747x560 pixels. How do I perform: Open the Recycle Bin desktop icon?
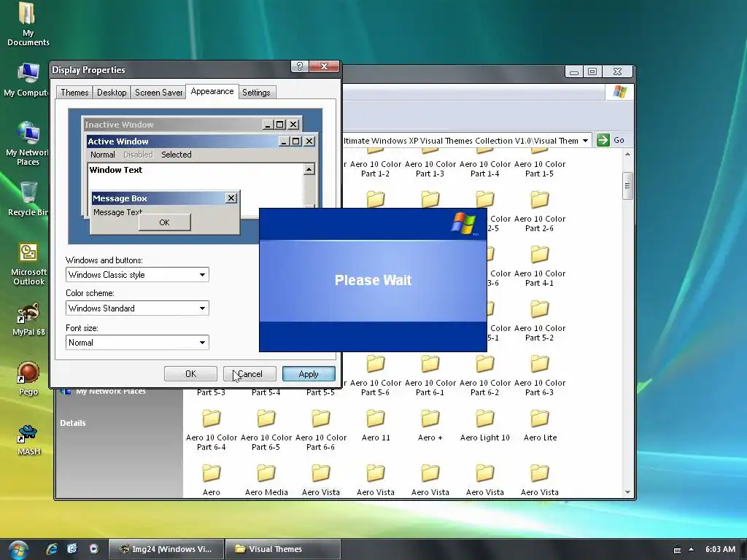[28, 198]
